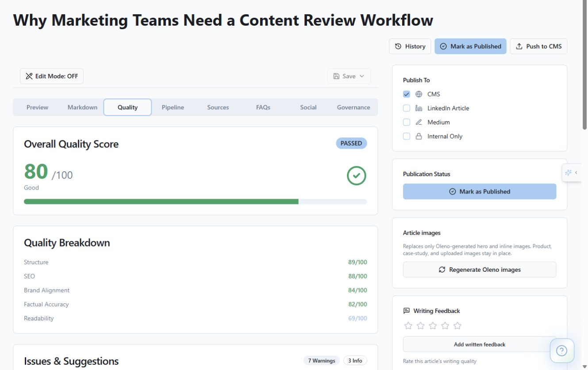Click the 7 Warnings badge
Viewport: 588px width, 370px height.
pyautogui.click(x=322, y=361)
